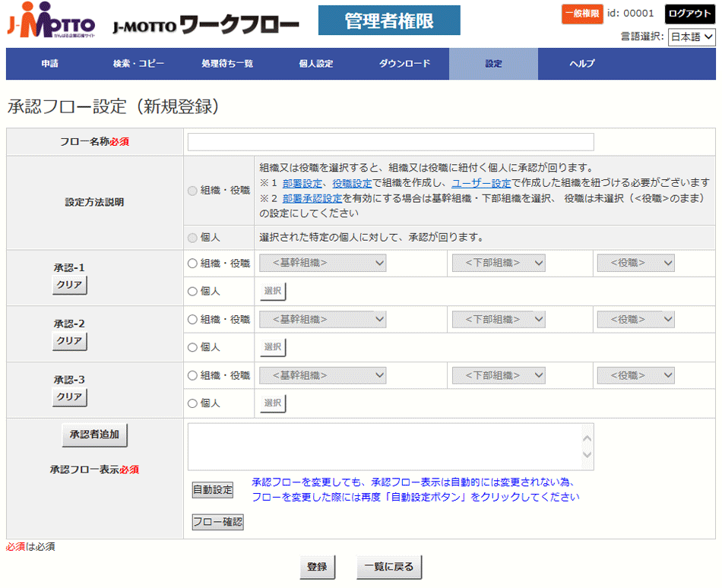Click the 自動設定 button
The image size is (722, 588).
point(213,490)
